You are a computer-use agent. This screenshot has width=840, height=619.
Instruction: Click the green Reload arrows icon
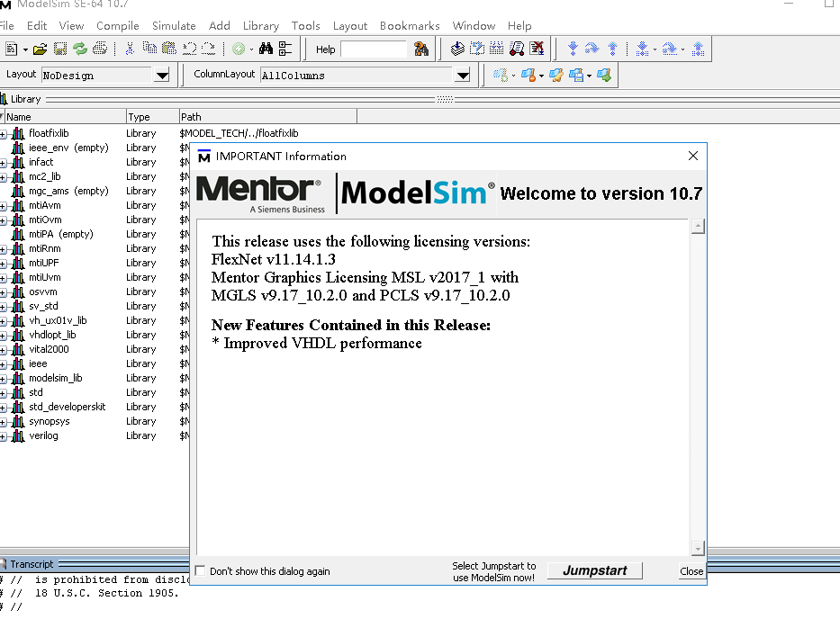point(80,49)
